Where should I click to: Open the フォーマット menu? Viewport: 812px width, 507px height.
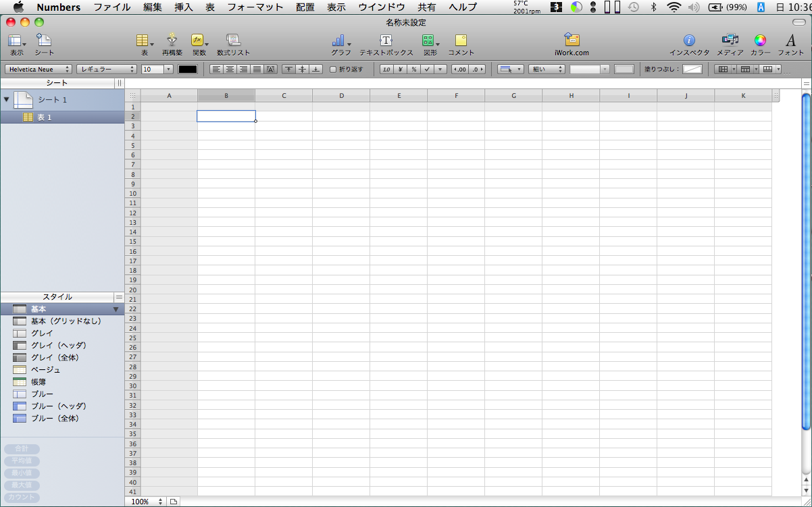(255, 7)
